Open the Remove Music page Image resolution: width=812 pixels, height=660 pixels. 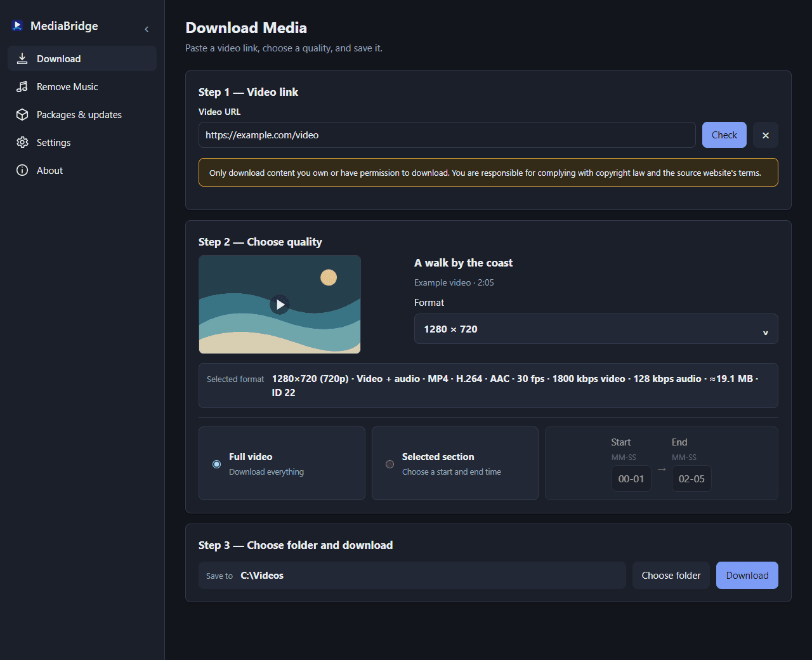pyautogui.click(x=82, y=86)
